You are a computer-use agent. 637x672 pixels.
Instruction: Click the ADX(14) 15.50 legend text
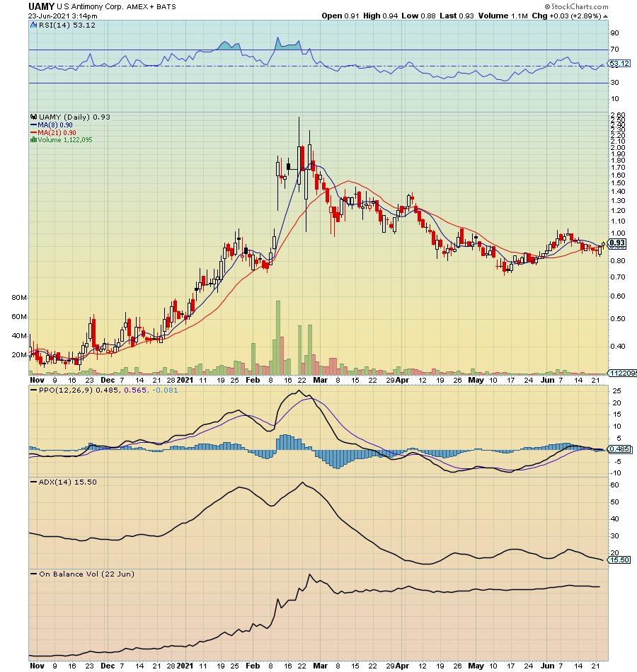[x=68, y=482]
